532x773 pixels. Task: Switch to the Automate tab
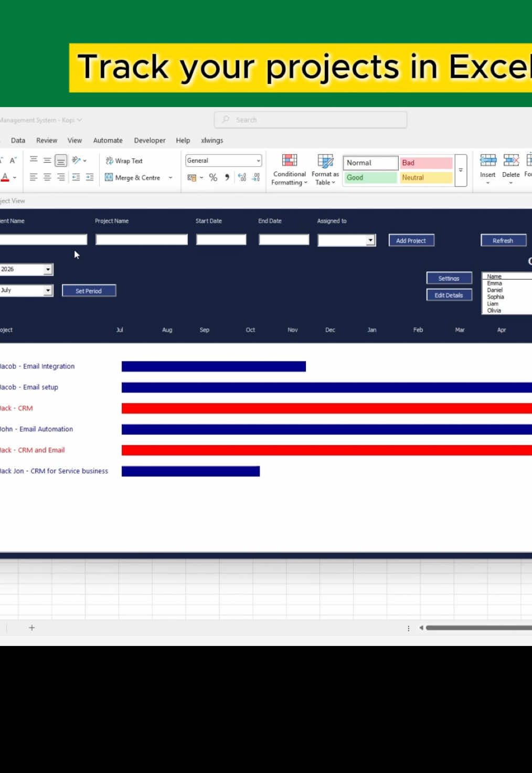[x=108, y=140]
